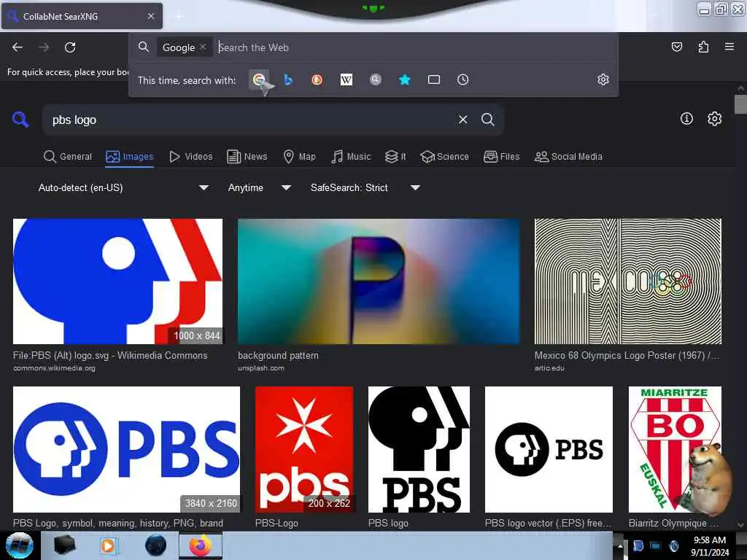The width and height of the screenshot is (747, 560).
Task: Go back to the previous page
Action: (x=18, y=47)
